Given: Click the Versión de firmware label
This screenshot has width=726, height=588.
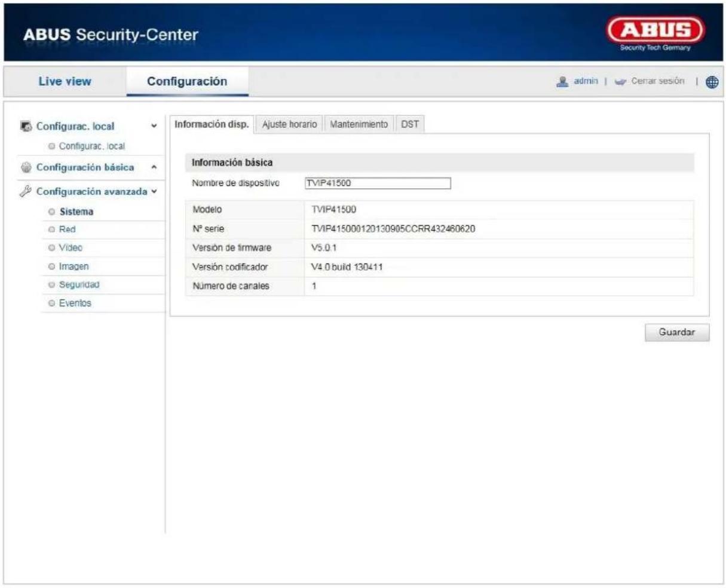Looking at the screenshot, I should pyautogui.click(x=231, y=248).
